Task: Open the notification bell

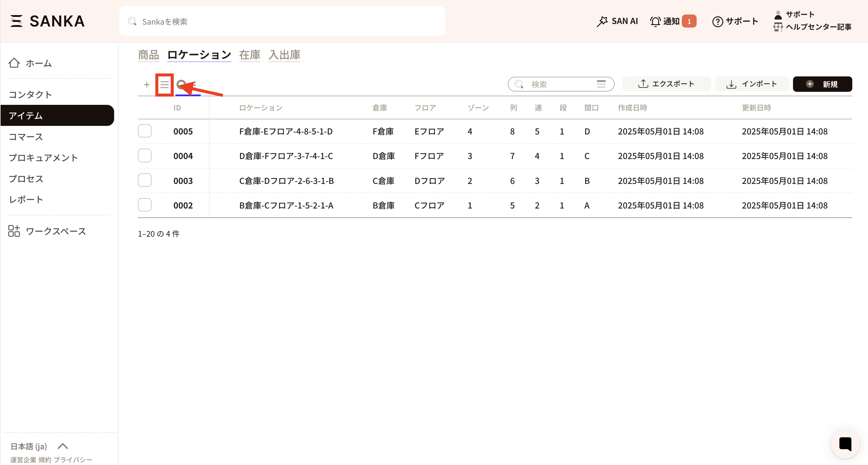Action: (x=655, y=21)
